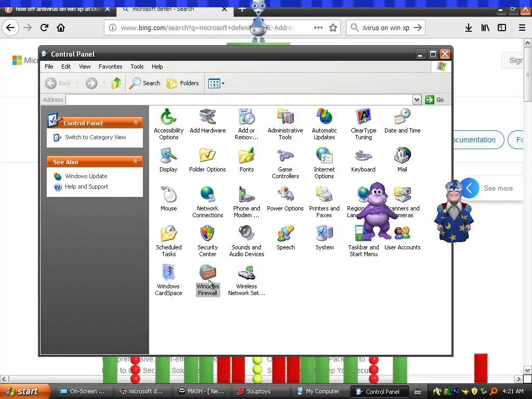This screenshot has height=399, width=532.
Task: Open Phone and Modem Options icon
Action: coord(246,202)
